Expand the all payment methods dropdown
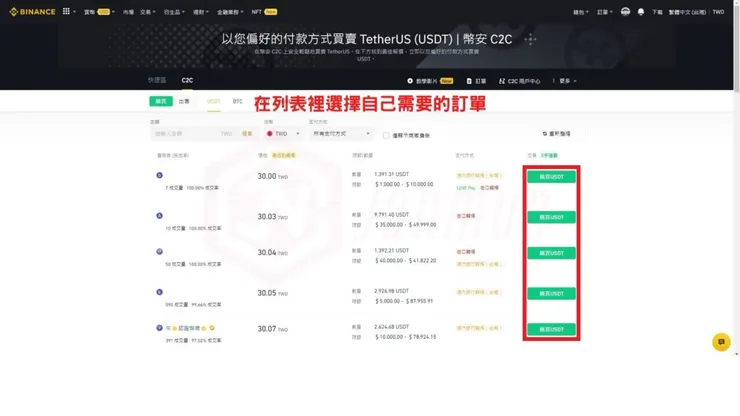 coord(341,134)
